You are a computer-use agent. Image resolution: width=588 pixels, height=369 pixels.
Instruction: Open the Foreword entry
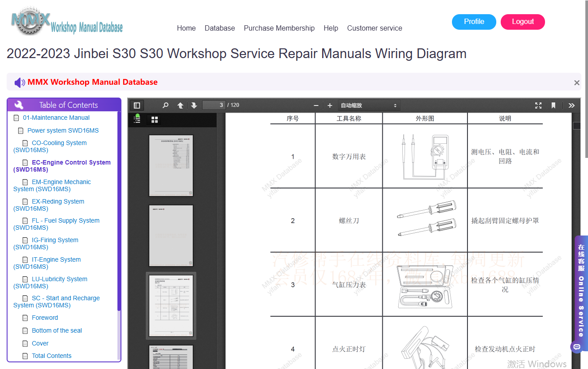45,318
